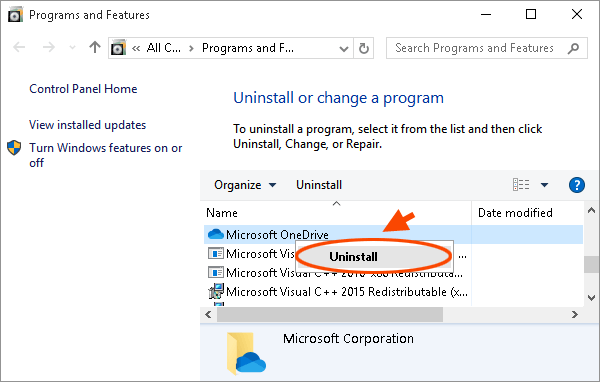Click the OneDrive cloud icon in list
Image resolution: width=600 pixels, height=382 pixels.
(216, 234)
